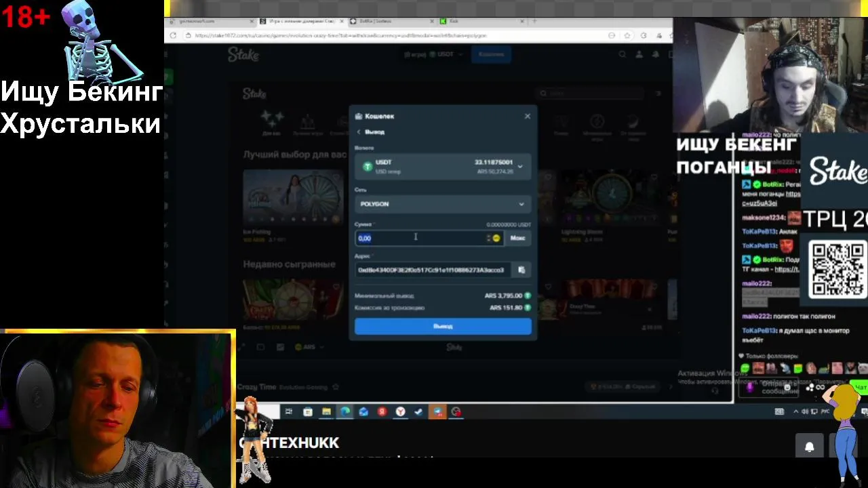Open Task View on Windows taskbar
The height and width of the screenshot is (488, 868).
click(289, 411)
